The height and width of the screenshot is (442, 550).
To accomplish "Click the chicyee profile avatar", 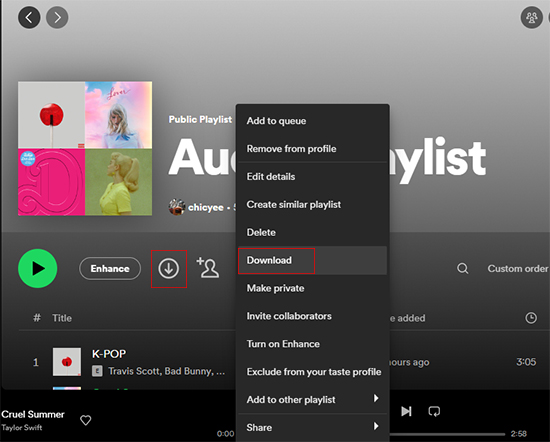I will click(177, 207).
